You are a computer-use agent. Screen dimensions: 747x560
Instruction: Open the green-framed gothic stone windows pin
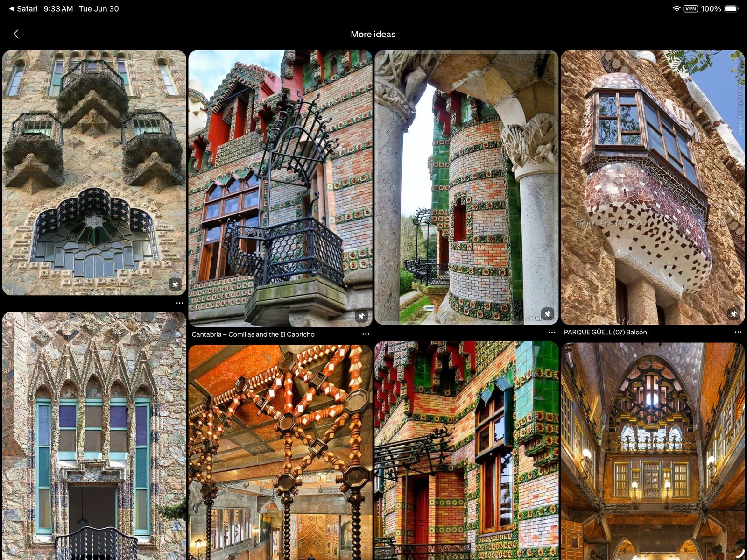click(94, 436)
